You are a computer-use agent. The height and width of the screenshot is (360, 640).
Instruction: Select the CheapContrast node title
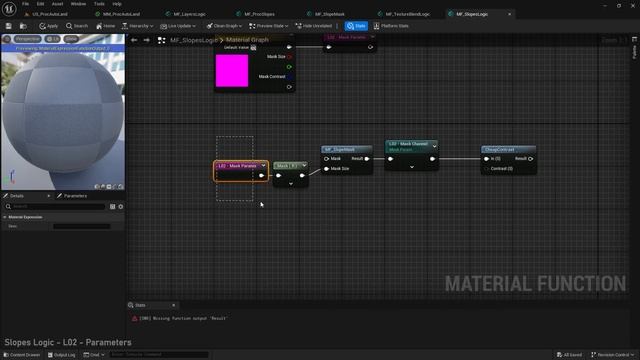(x=499, y=149)
